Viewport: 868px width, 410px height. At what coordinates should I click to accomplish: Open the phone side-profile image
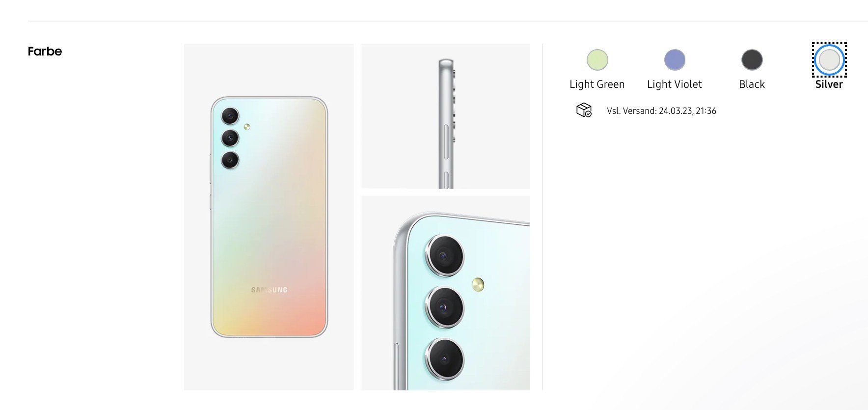pyautogui.click(x=445, y=116)
